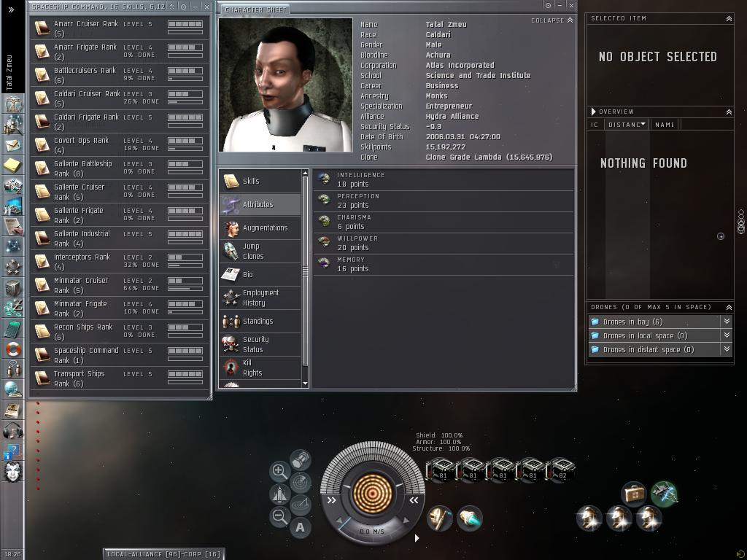Screen dimensions: 747x560
Task: Click capacitor orange rings display
Action: [372, 493]
